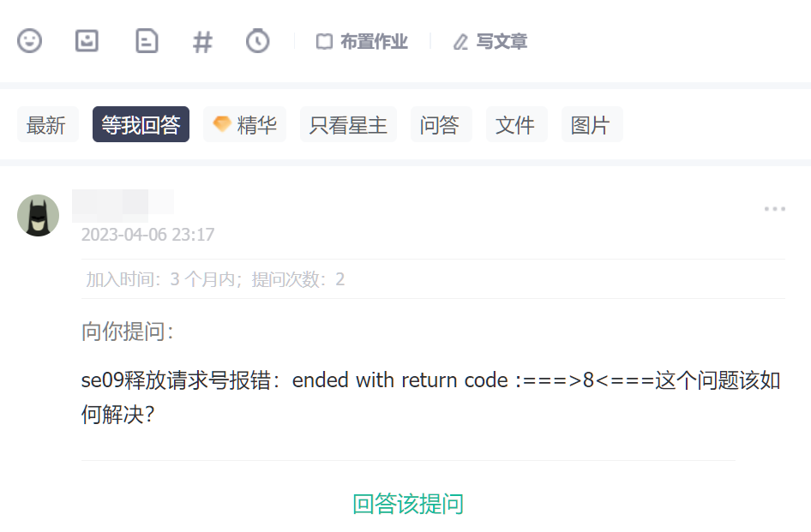Click the diamond icon on 精华 filter
811x532 pixels.
tap(222, 124)
